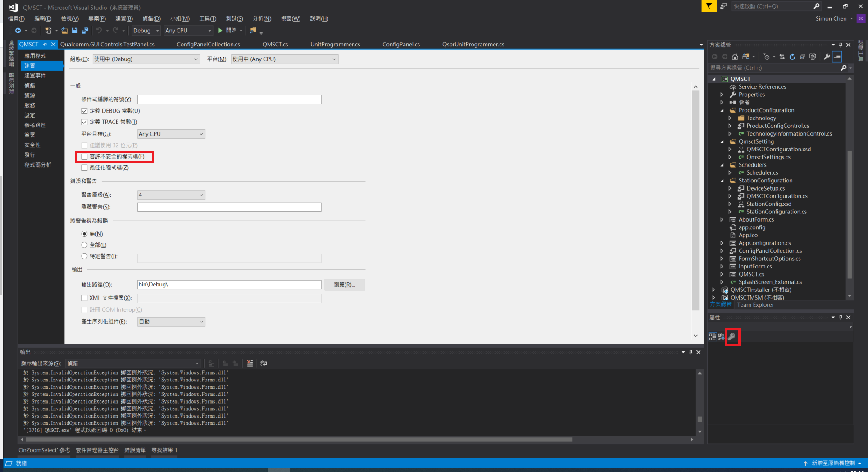Image resolution: width=868 pixels, height=472 pixels.
Task: Expand the QMSCTInstaller project node
Action: click(x=714, y=290)
